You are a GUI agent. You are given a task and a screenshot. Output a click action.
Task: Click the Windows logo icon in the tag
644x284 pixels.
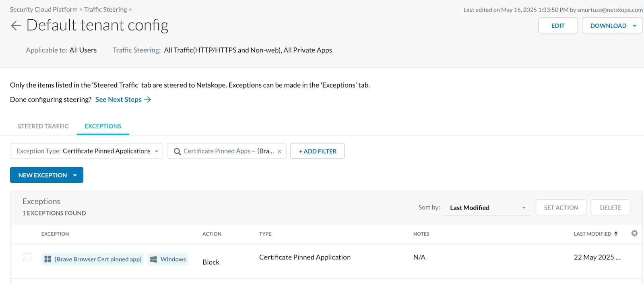coord(153,259)
